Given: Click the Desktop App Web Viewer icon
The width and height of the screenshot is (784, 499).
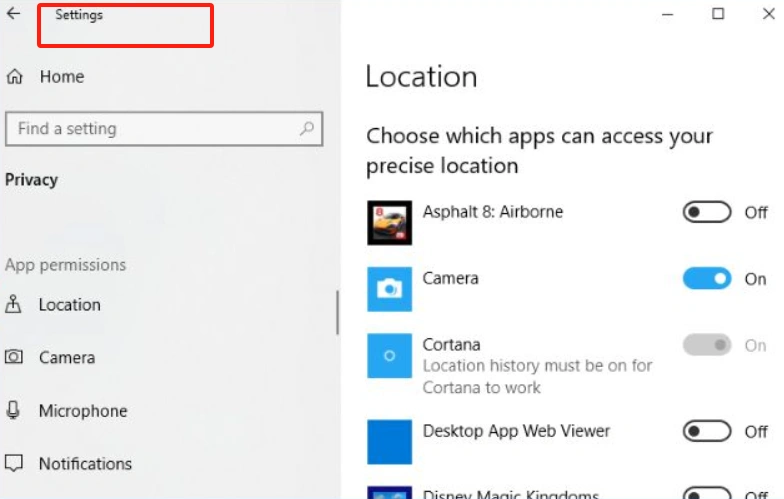Looking at the screenshot, I should pyautogui.click(x=389, y=442).
